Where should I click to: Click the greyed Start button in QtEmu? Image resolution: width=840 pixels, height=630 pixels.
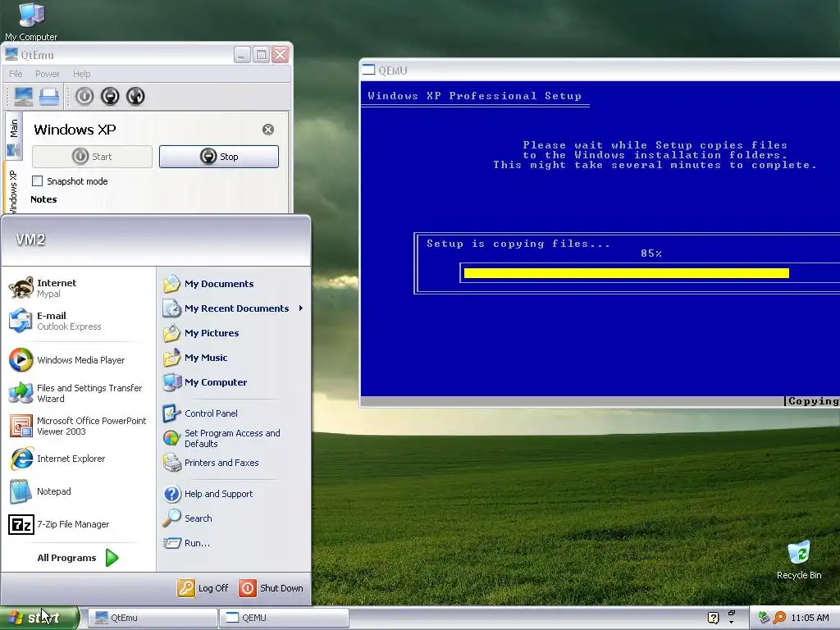coord(92,157)
